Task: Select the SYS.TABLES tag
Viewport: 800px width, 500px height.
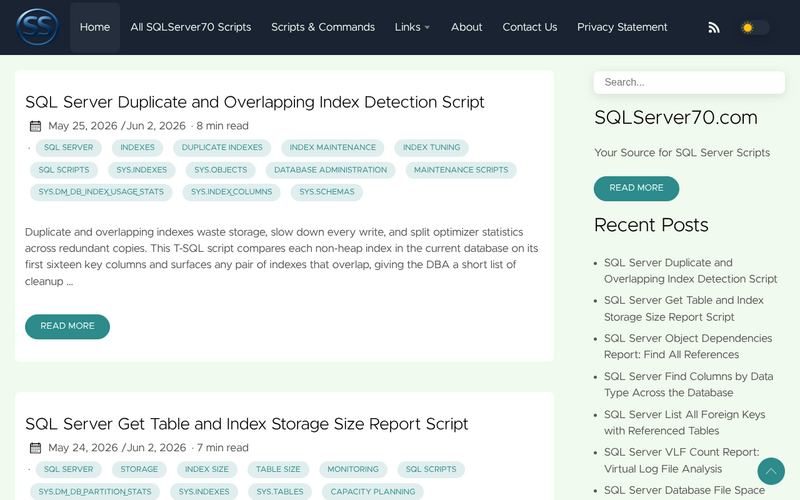Action: pos(280,492)
